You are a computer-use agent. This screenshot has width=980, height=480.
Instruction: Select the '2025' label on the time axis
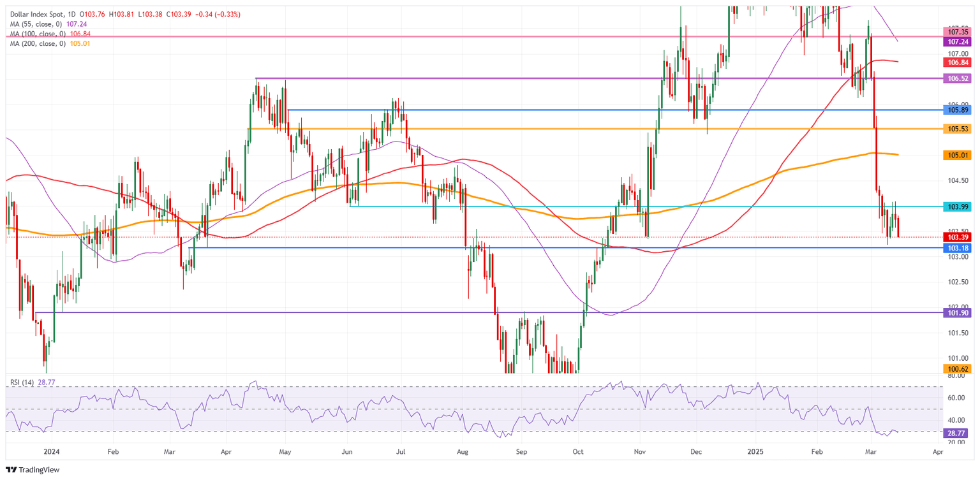tap(756, 452)
